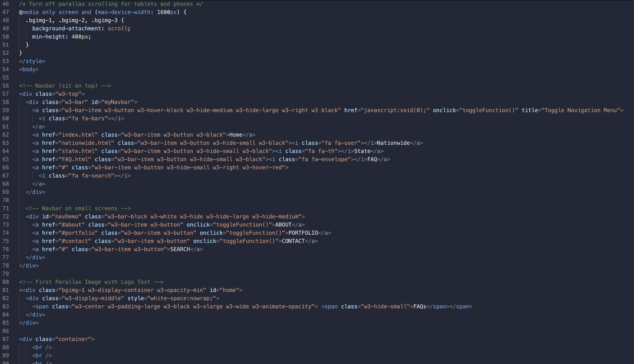This screenshot has height=364, width=634.
Task: Click the "container" class value
Action: (x=73, y=339)
